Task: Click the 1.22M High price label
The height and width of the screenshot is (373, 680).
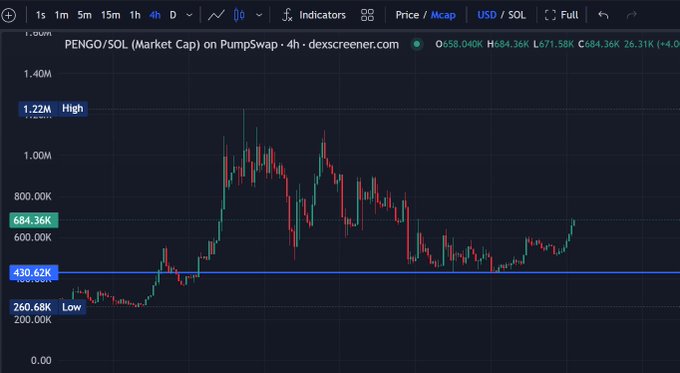Action: pos(53,108)
